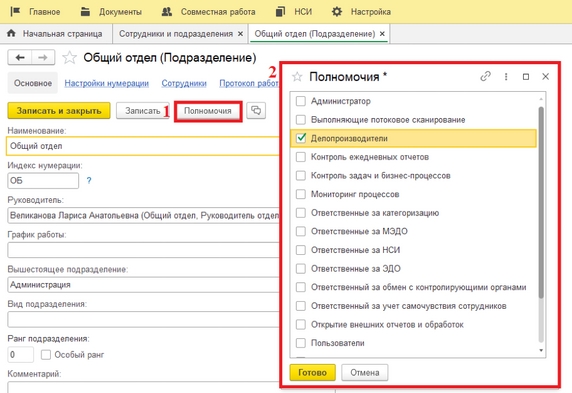572x393 pixels.
Task: Click the Наименование field Общий отдел
Action: click(143, 146)
